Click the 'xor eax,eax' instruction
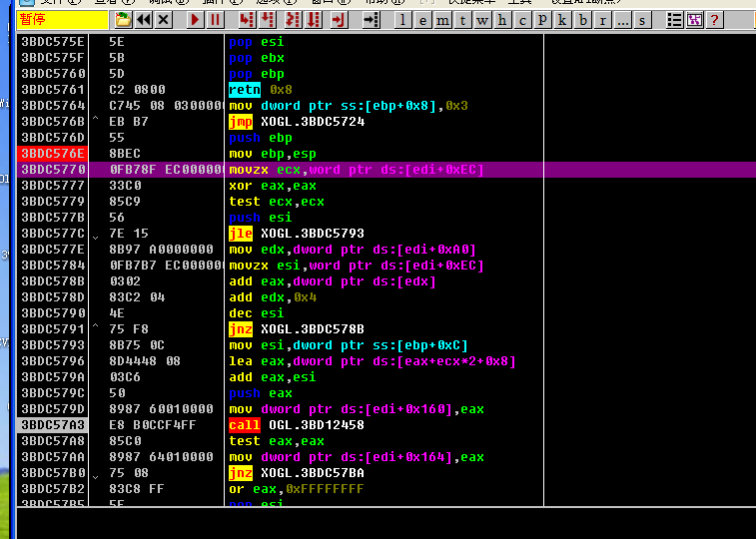Screen dimensions: 756x539 pyautogui.click(x=273, y=186)
